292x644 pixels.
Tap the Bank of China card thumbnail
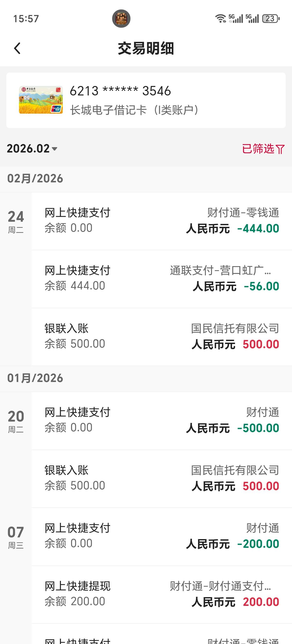pos(41,100)
